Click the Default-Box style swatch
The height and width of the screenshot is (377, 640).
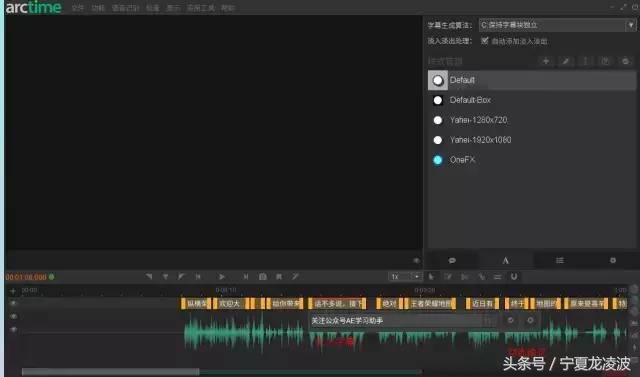pos(438,100)
